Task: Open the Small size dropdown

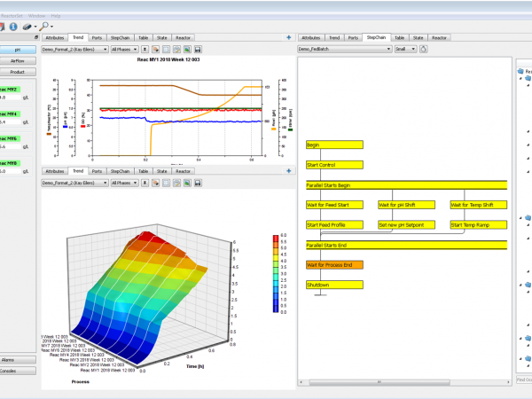Action: pyautogui.click(x=405, y=49)
